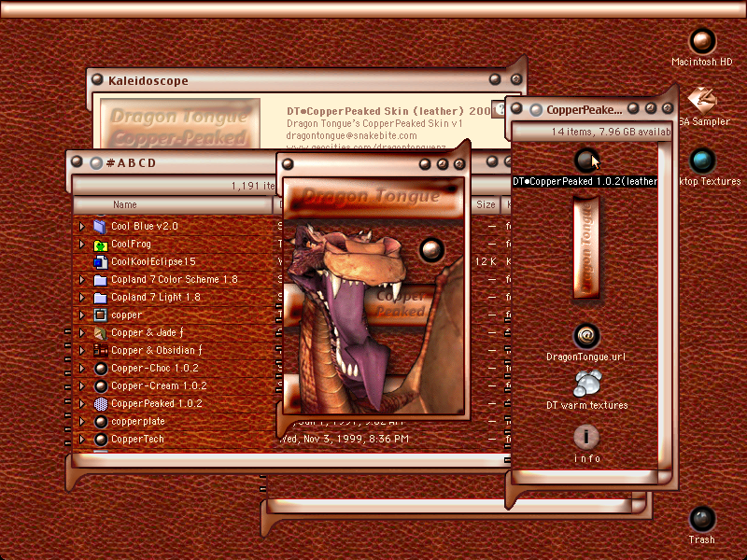Open the info icon in CopperPeaked window
The height and width of the screenshot is (560, 747).
coord(586,437)
